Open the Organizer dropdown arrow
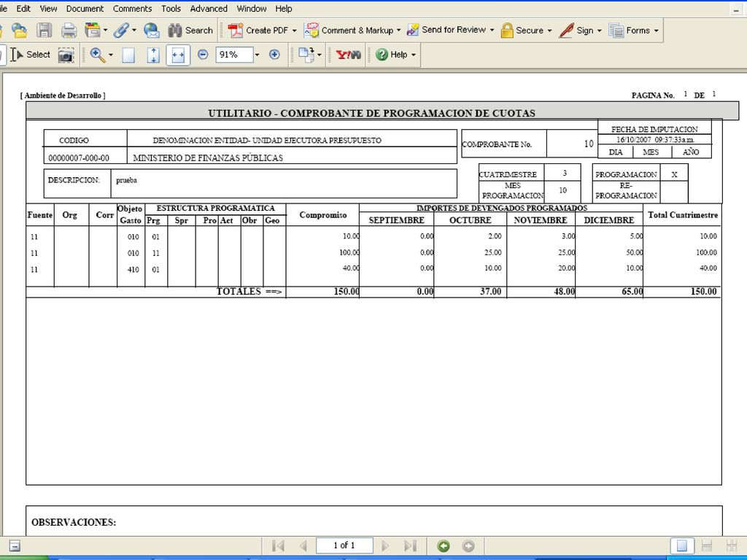 [105, 30]
